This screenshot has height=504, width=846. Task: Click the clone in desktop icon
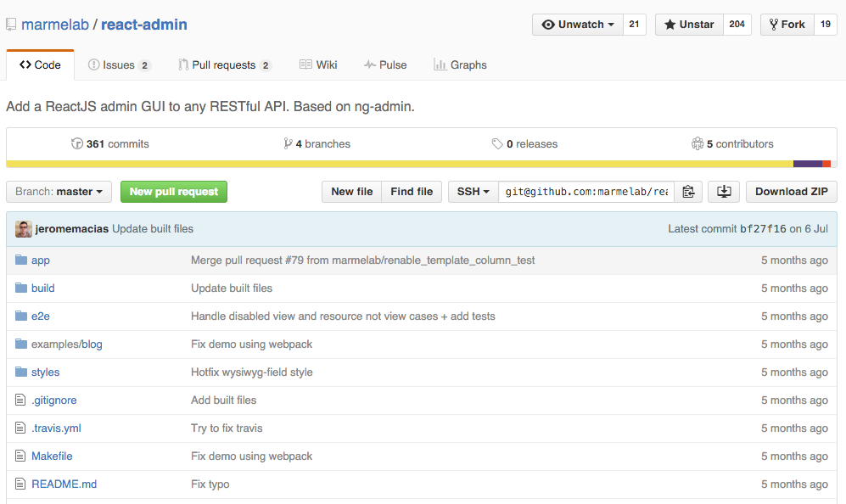724,192
